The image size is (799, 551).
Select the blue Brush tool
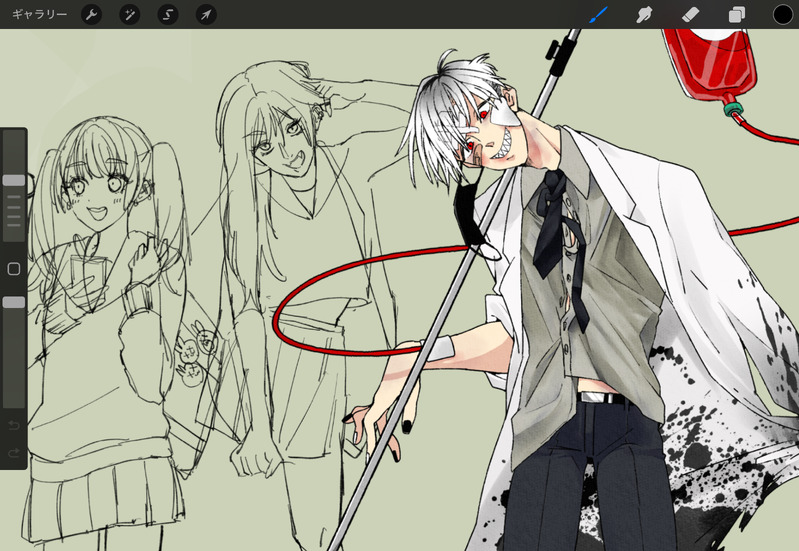(598, 15)
